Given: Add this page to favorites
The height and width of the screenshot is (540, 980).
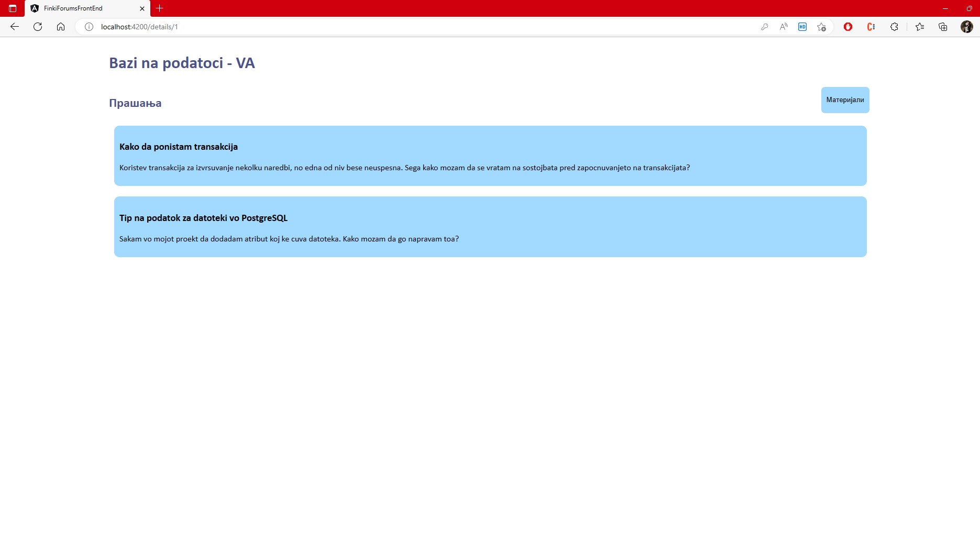Looking at the screenshot, I should [x=821, y=27].
